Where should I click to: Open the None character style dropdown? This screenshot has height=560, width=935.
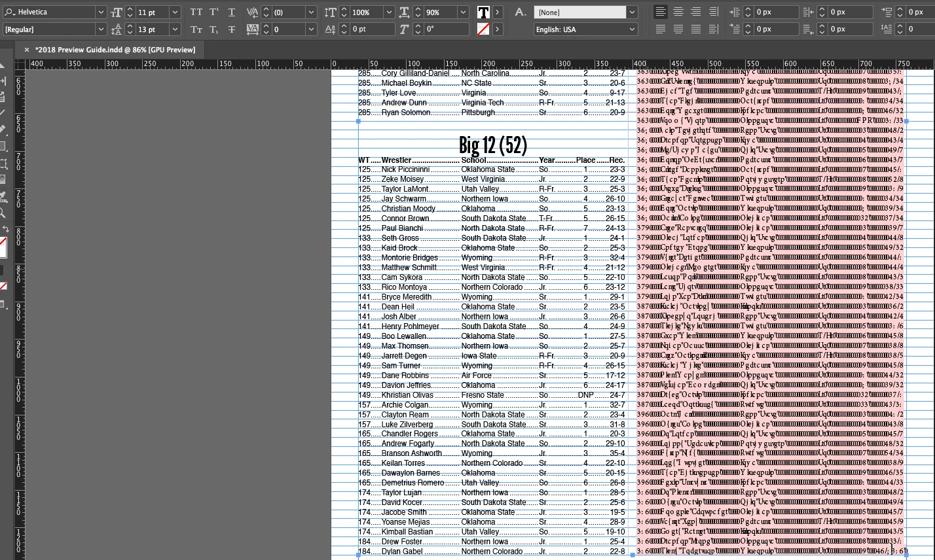632,12
